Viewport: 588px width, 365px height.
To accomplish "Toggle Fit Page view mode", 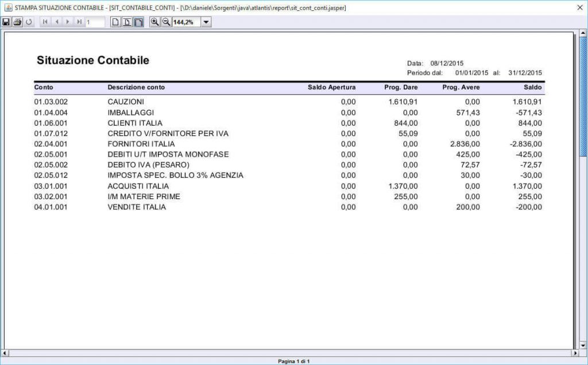I will (x=126, y=22).
